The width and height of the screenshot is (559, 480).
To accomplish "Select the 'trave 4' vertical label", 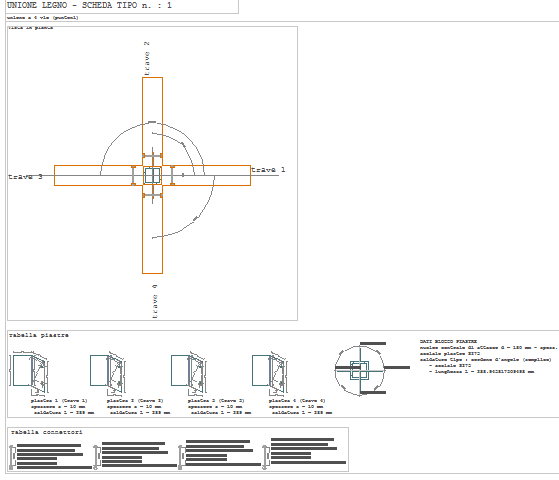I will click(x=154, y=301).
